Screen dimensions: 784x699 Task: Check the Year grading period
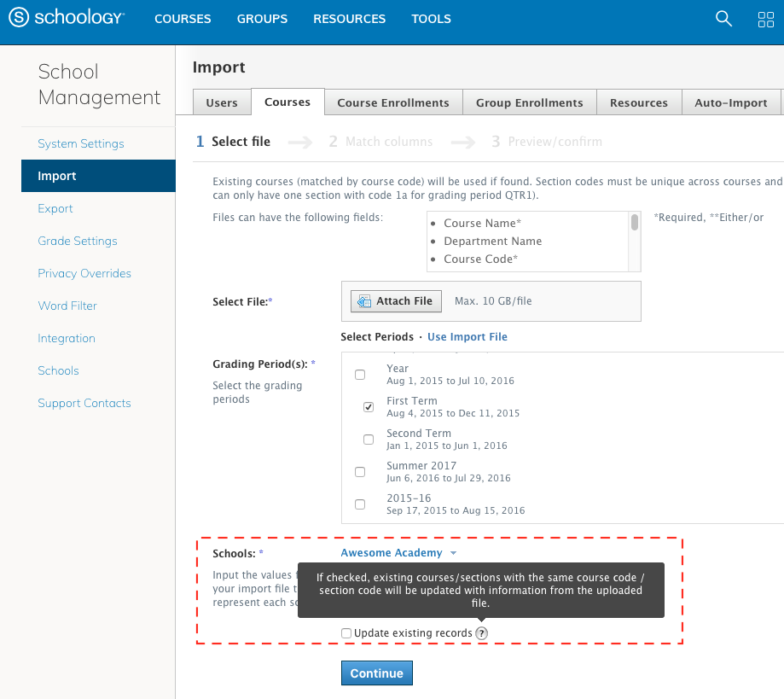click(360, 375)
